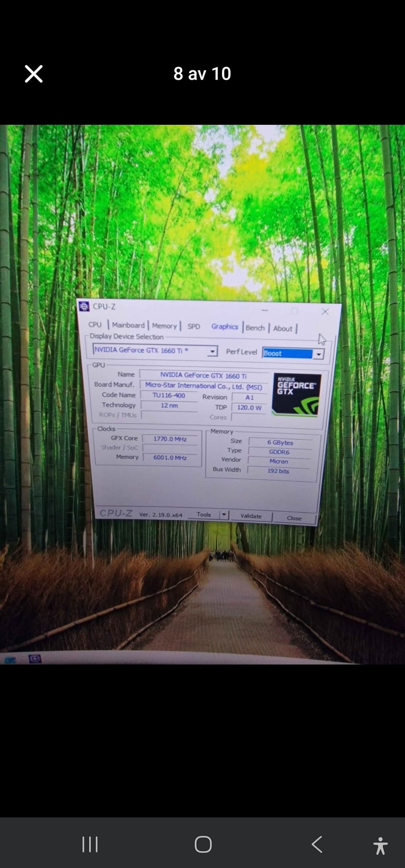Click the Close button in CPU-Z

tap(294, 518)
